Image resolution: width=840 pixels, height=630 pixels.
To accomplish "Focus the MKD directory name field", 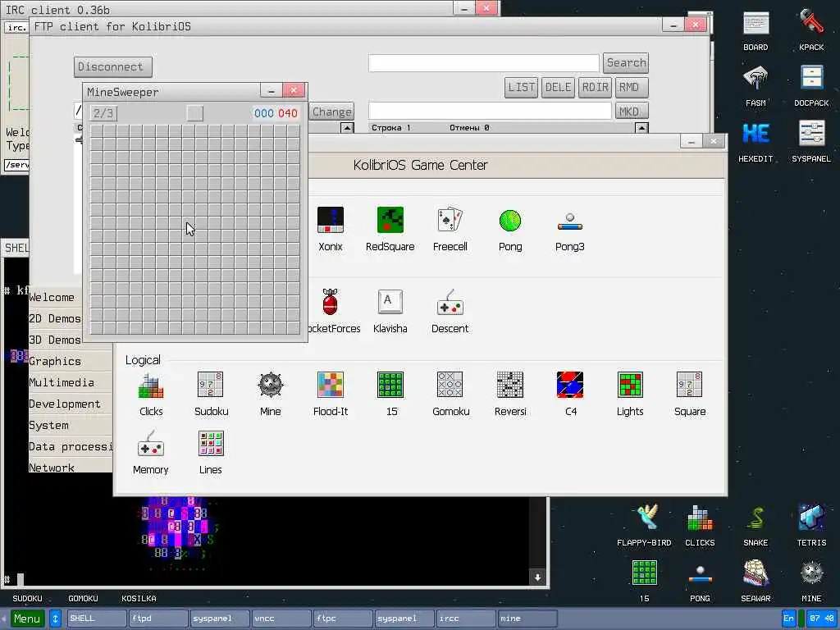I will pyautogui.click(x=490, y=111).
